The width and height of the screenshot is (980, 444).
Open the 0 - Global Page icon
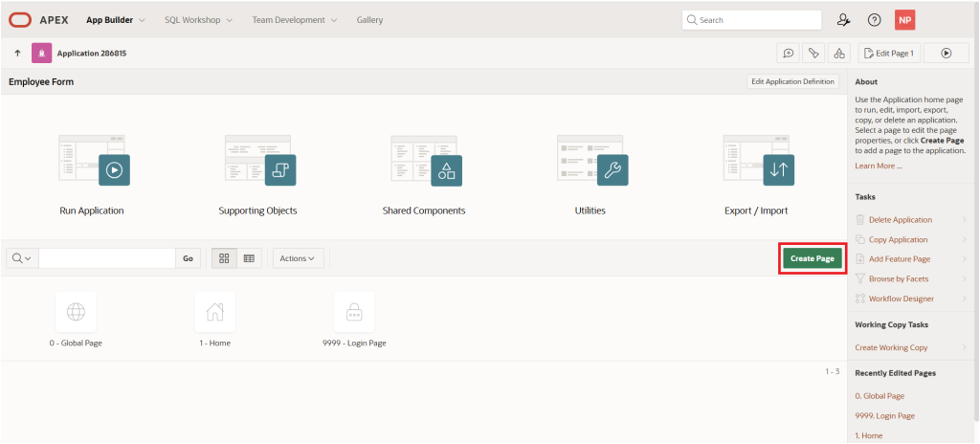pyautogui.click(x=76, y=311)
